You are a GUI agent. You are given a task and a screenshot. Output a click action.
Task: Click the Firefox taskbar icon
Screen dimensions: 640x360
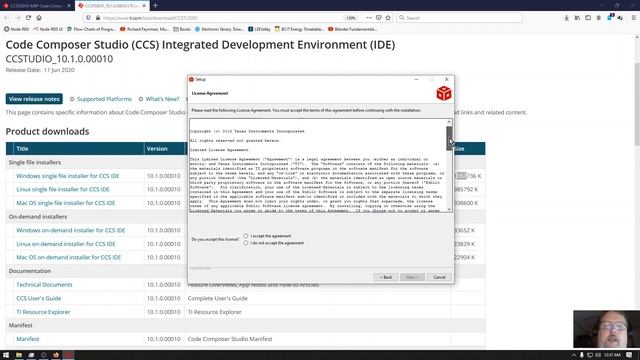[x=56, y=355]
